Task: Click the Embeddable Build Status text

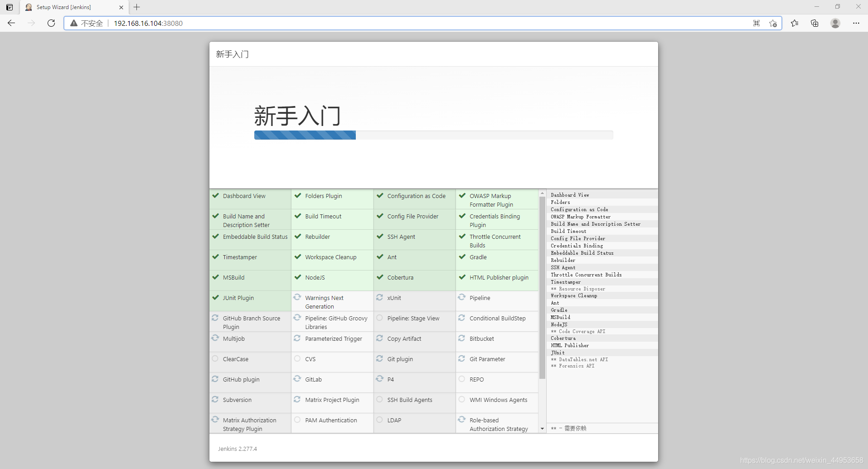Action: pyautogui.click(x=255, y=237)
